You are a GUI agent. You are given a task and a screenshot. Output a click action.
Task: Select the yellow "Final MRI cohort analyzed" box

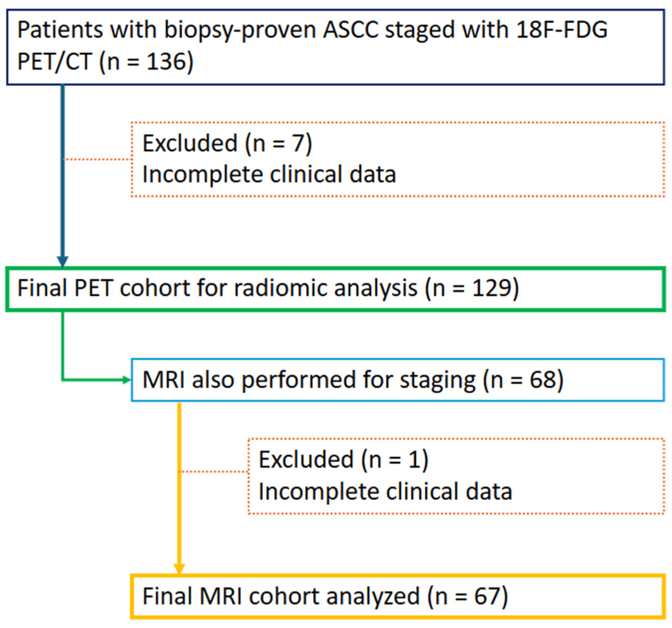tap(397, 596)
